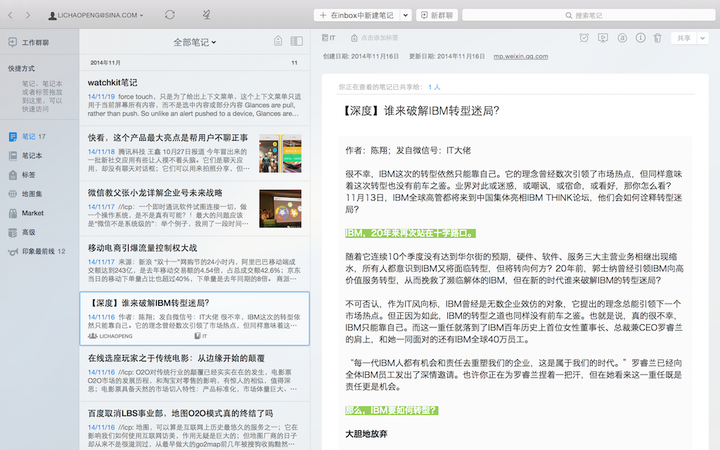Image resolution: width=720 pixels, height=450 pixels.
Task: Create a new note in inbox
Action: click(x=357, y=15)
